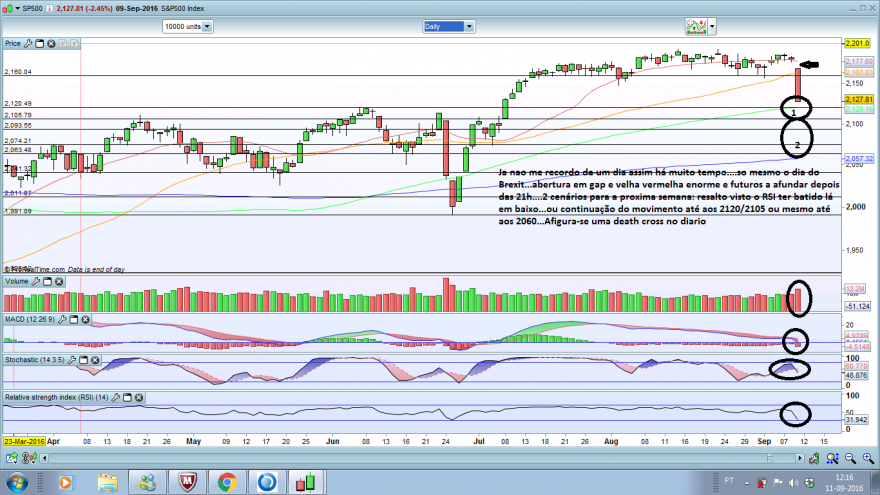Open the candlestick chart-type icon in title bar
This screenshot has width=880, height=495.
7,8
